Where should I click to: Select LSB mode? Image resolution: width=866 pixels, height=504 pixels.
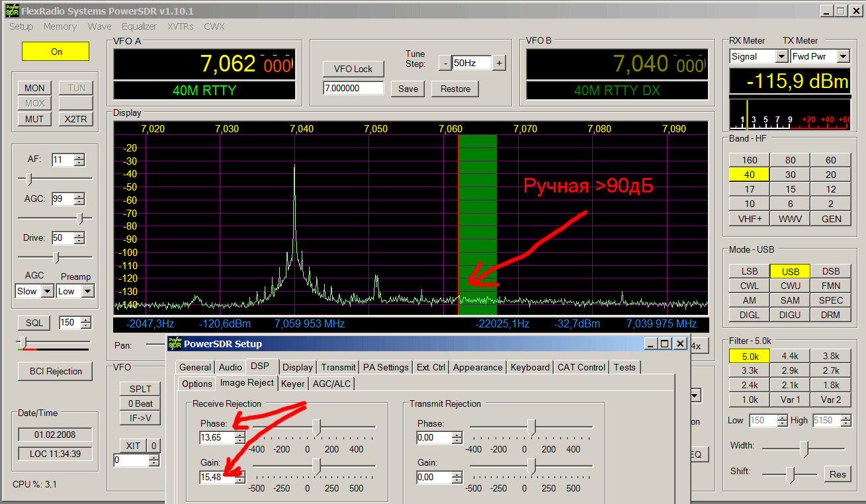tap(750, 271)
